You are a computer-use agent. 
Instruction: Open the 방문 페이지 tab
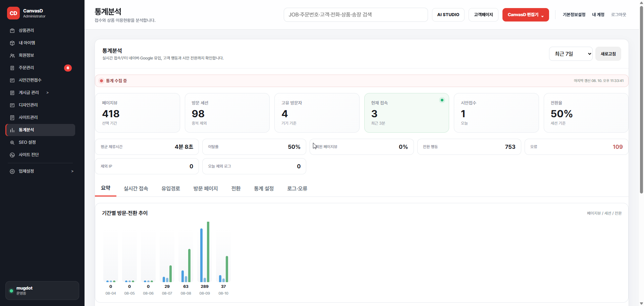pos(206,188)
